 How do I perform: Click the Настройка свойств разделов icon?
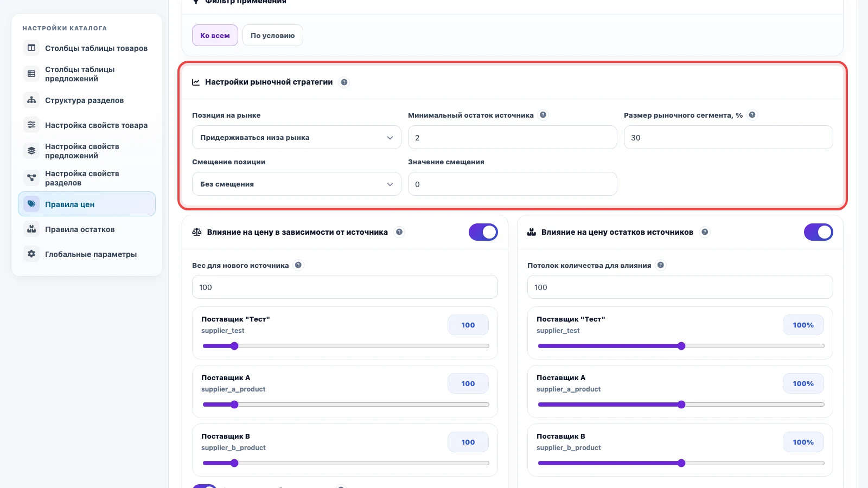pyautogui.click(x=31, y=178)
